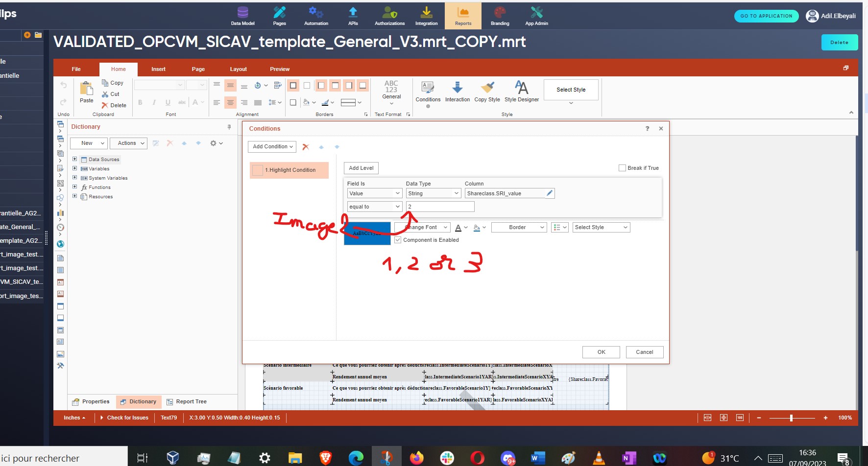Screen dimensions: 868x466
Task: Open the Data Type String dropdown
Action: tap(434, 193)
